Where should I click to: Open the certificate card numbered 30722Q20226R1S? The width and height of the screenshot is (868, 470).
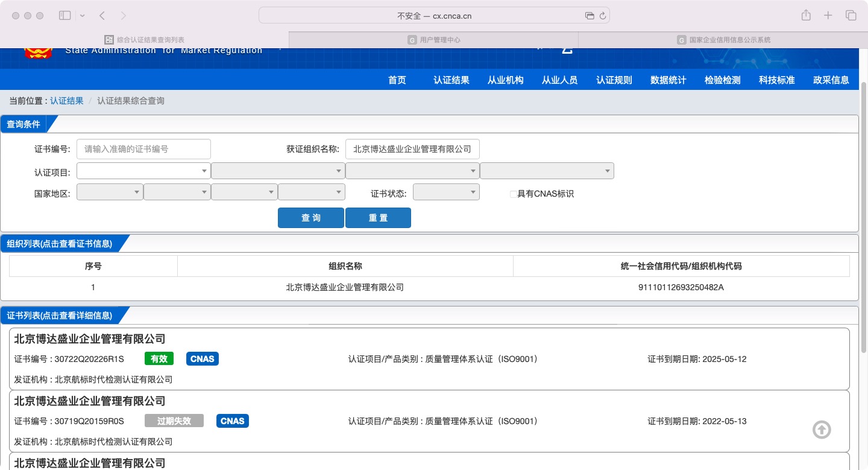(429, 359)
